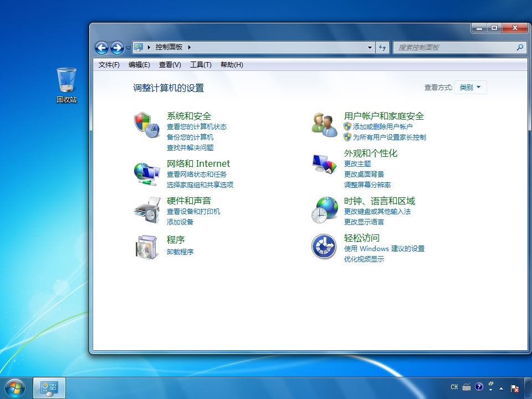The image size is (532, 399).
Task: Click the Forward arrow navigation button
Action: coord(117,48)
